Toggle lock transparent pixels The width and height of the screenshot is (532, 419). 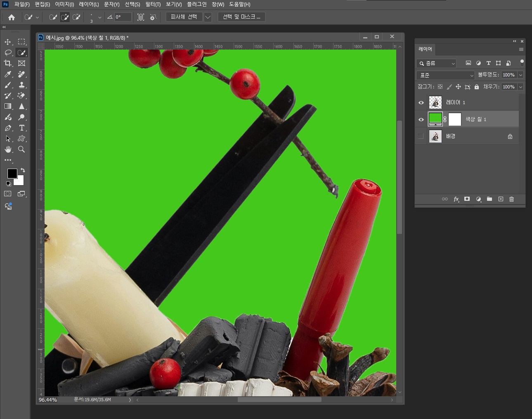[440, 87]
